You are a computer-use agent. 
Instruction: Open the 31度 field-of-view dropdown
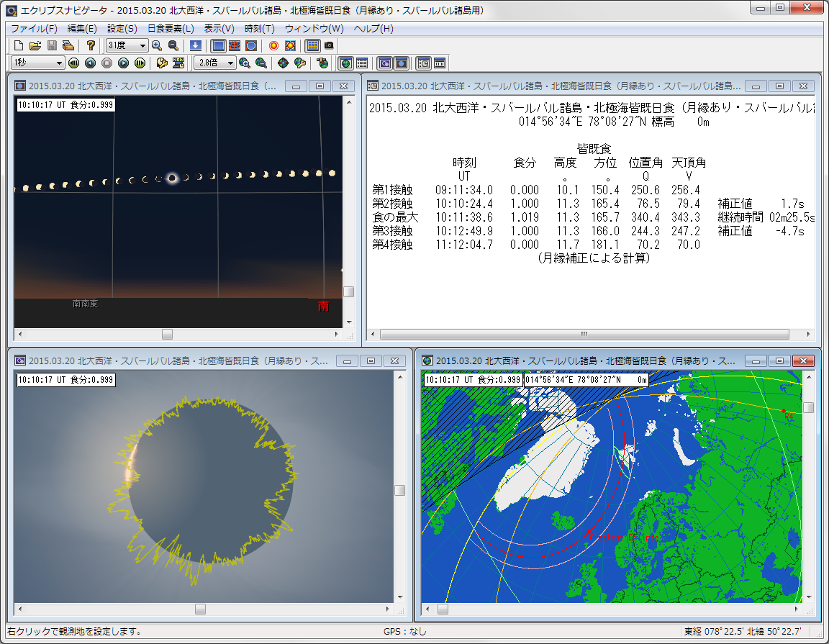(142, 45)
